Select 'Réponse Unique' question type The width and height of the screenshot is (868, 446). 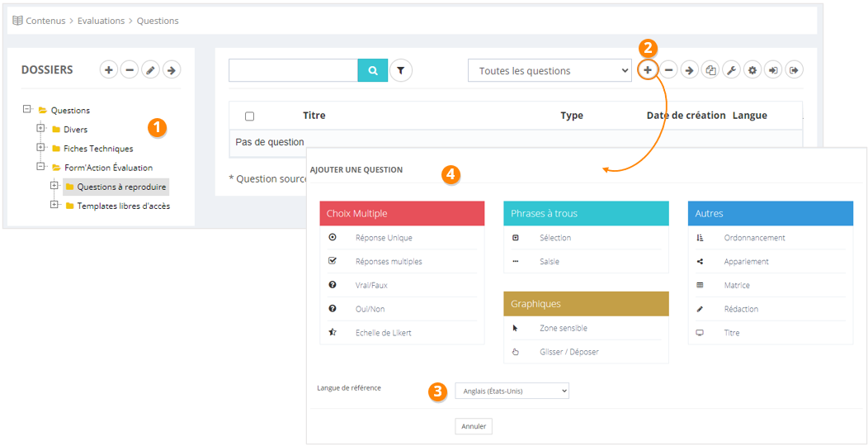point(384,238)
